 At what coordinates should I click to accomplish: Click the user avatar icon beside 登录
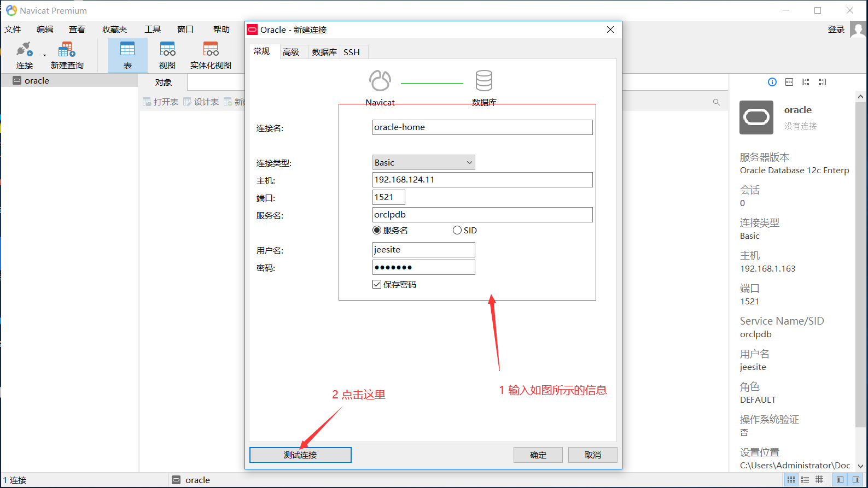tap(858, 30)
